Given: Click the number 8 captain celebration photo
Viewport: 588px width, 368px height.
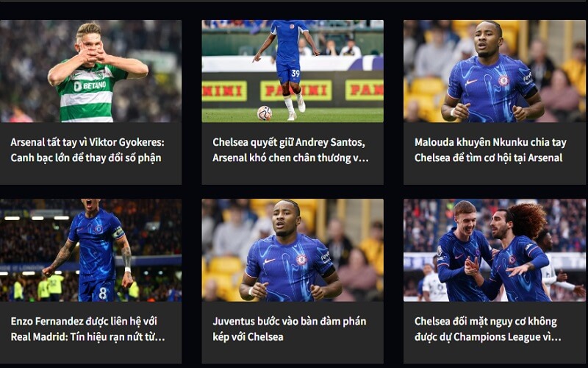Looking at the screenshot, I should click(90, 250).
